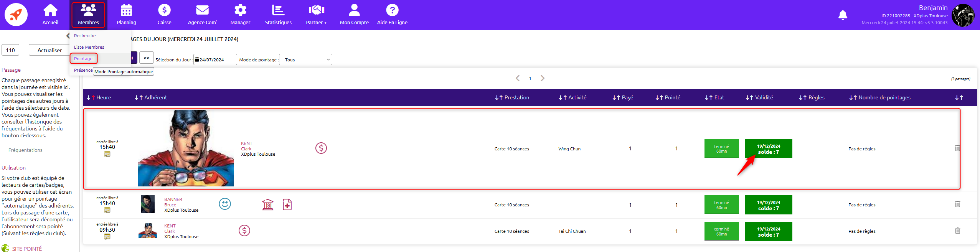Image resolution: width=980 pixels, height=252 pixels.
Task: Click the bank icon for BANNER Bruce
Action: pyautogui.click(x=268, y=204)
